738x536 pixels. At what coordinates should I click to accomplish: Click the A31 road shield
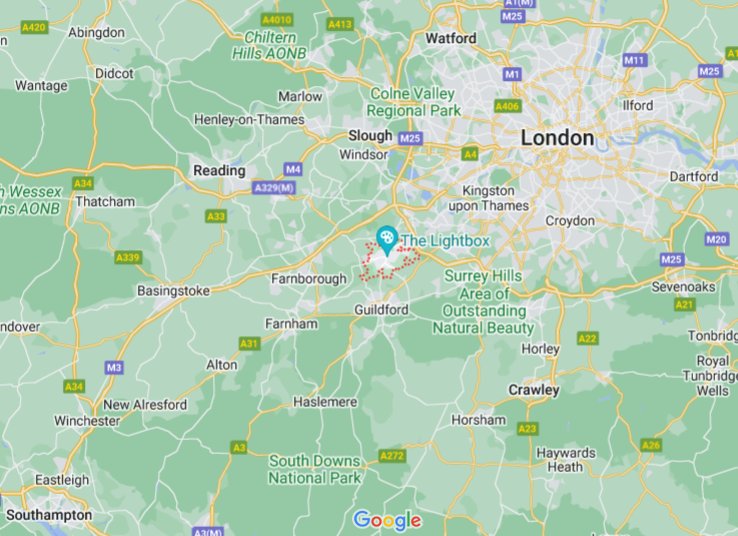[x=249, y=344]
